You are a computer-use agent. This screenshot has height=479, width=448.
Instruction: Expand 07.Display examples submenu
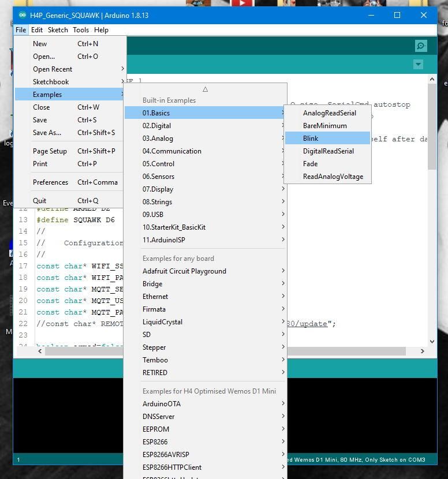click(205, 189)
